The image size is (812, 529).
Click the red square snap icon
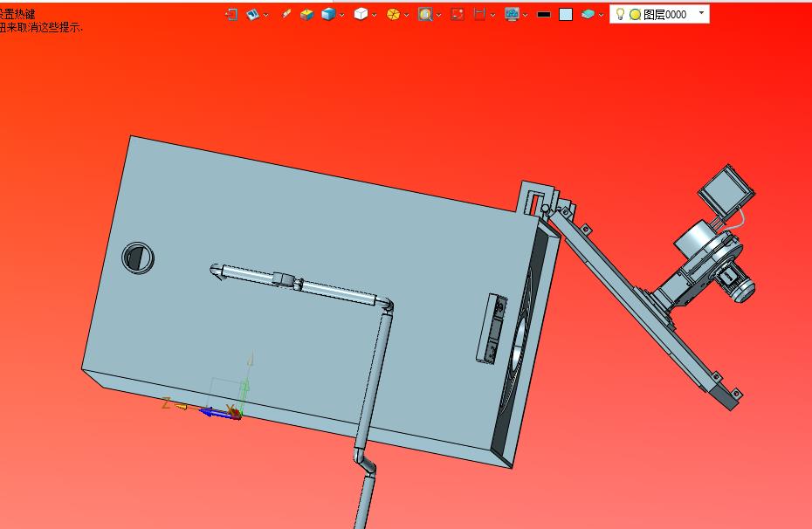coord(458,15)
